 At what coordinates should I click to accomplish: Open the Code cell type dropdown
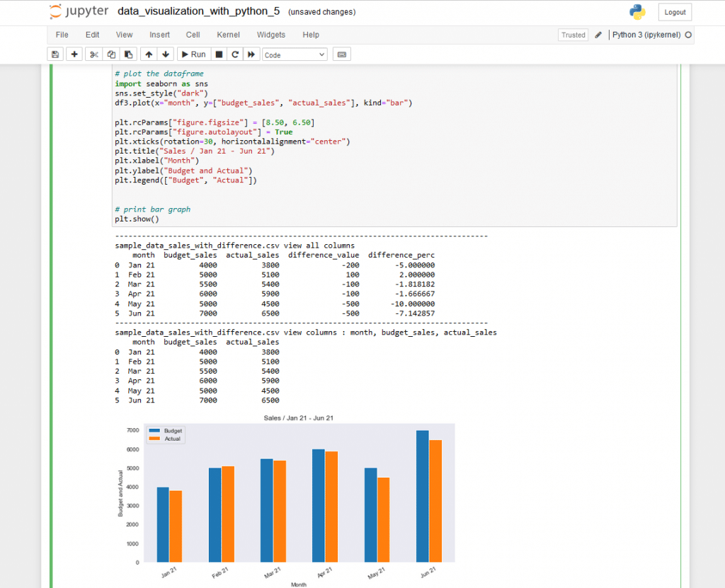(295, 55)
